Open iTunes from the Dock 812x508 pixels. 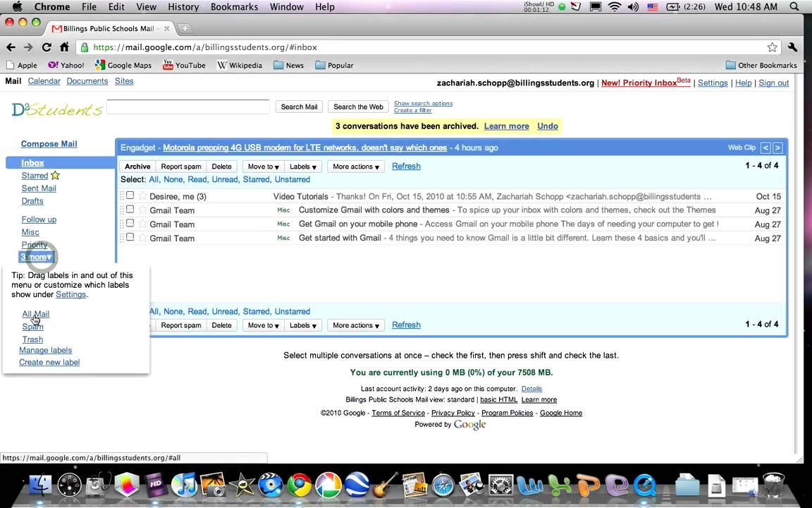pyautogui.click(x=184, y=485)
